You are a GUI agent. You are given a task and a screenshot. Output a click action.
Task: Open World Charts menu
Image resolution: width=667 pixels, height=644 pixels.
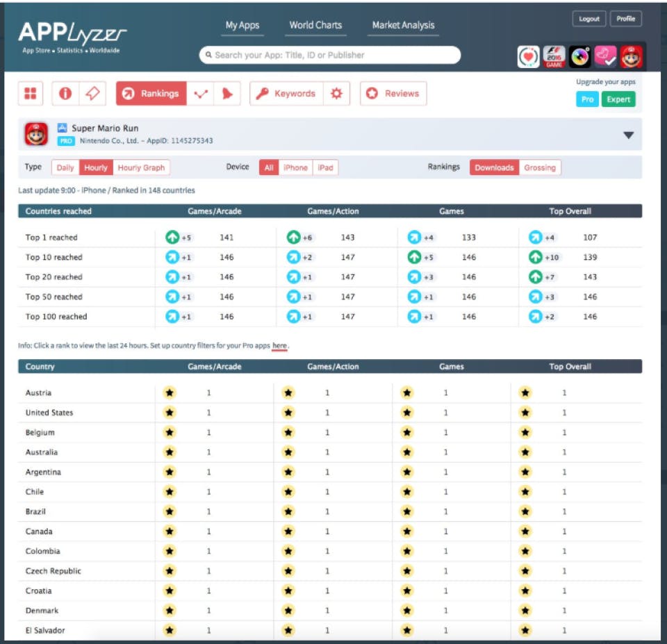click(x=315, y=26)
